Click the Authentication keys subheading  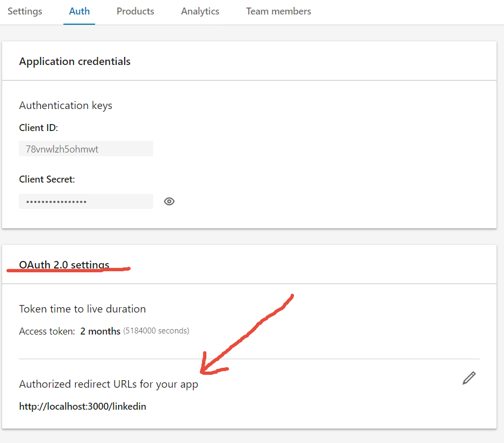coord(66,106)
